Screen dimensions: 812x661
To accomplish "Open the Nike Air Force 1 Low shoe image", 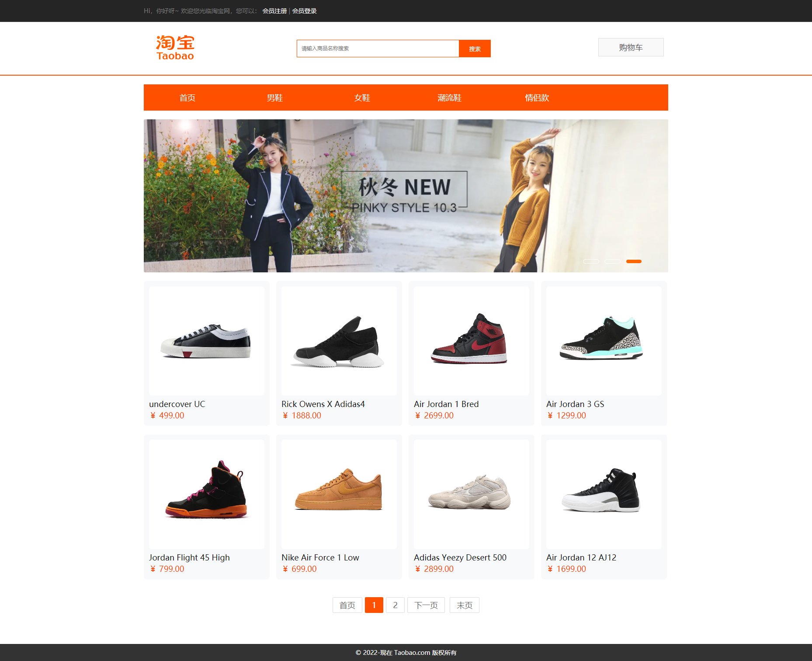I will click(339, 494).
